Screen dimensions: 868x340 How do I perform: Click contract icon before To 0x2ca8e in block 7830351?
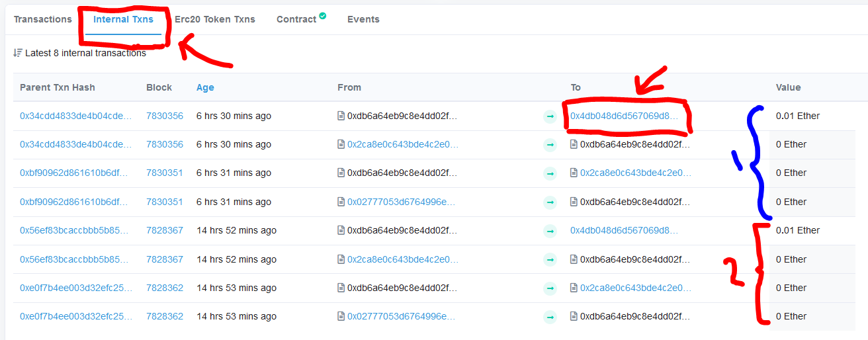pyautogui.click(x=574, y=173)
